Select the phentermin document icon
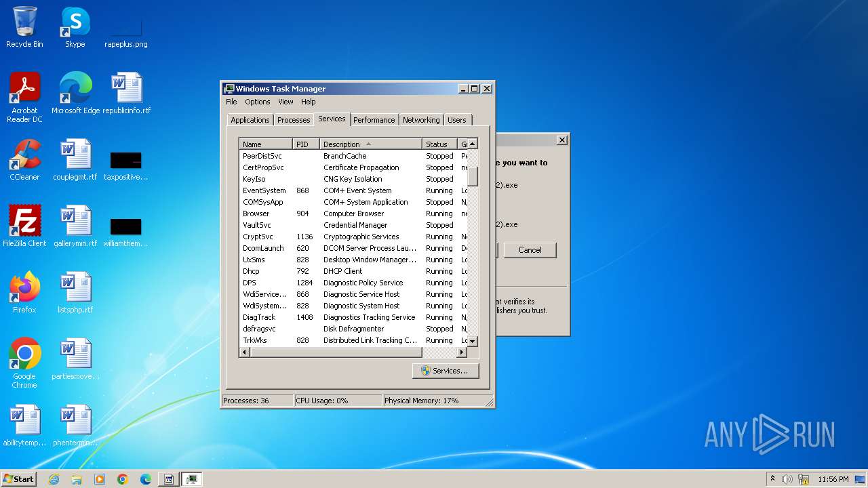 pyautogui.click(x=75, y=426)
